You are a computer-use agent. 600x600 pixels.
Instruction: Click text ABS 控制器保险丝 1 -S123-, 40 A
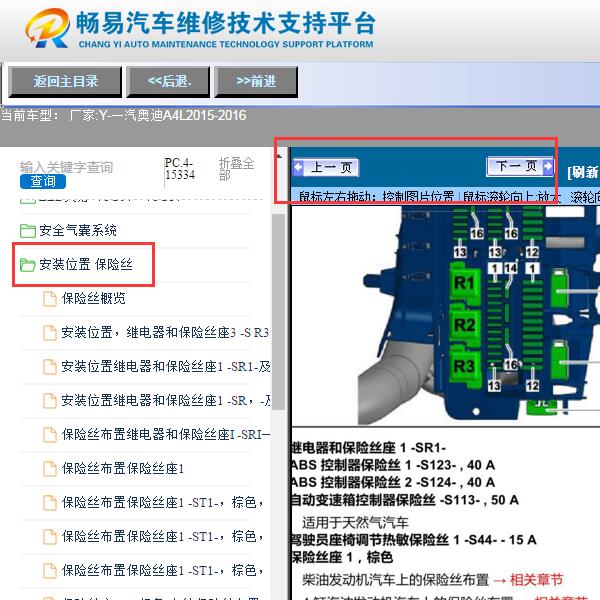coord(393,465)
